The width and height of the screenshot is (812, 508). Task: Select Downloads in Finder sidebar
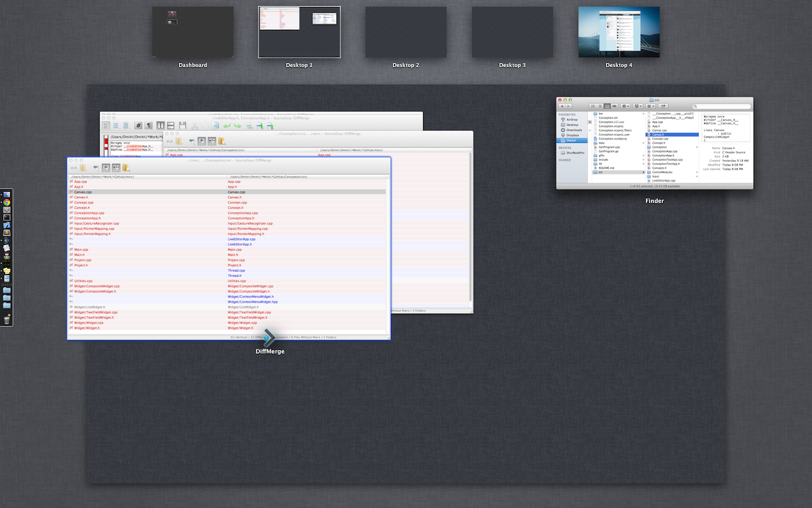point(573,130)
